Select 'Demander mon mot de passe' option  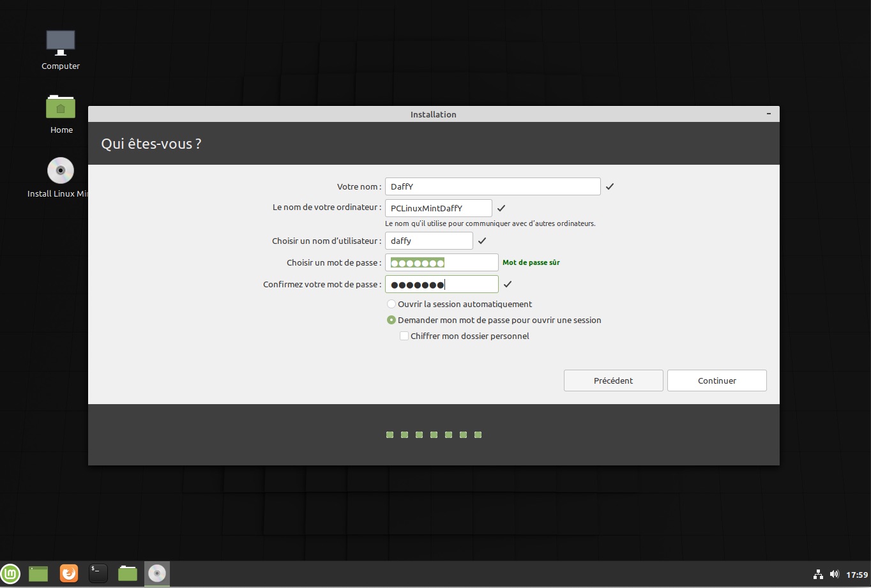[391, 320]
